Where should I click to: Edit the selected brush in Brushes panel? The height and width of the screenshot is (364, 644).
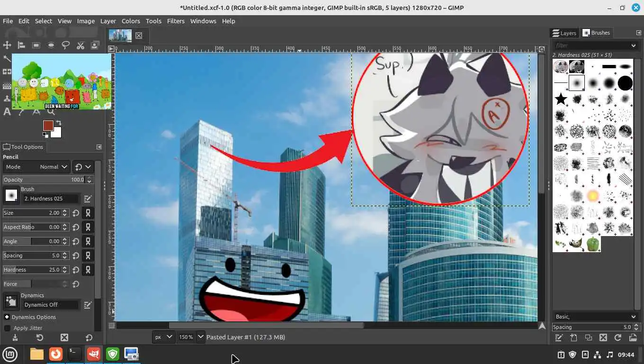tap(559, 337)
